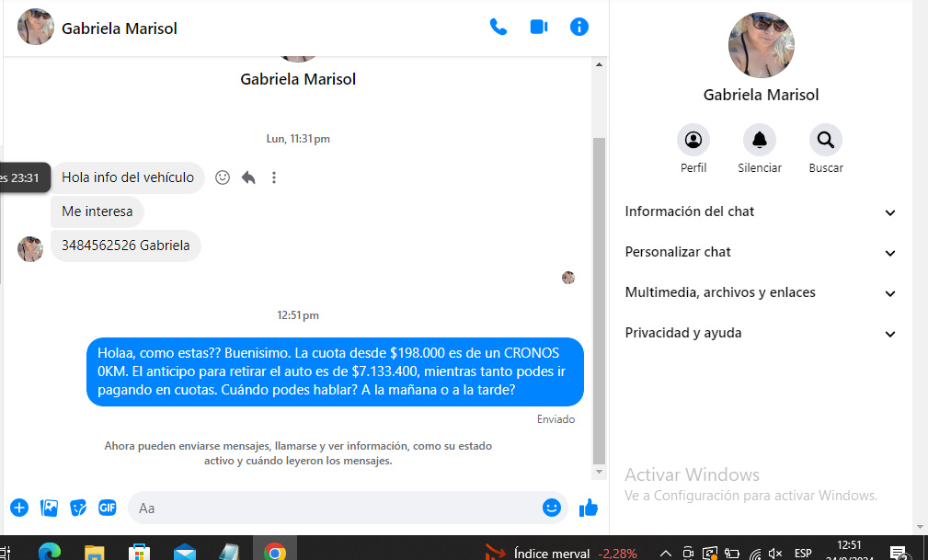Open Mail app from taskbar
Image resolution: width=928 pixels, height=560 pixels.
pos(185,553)
